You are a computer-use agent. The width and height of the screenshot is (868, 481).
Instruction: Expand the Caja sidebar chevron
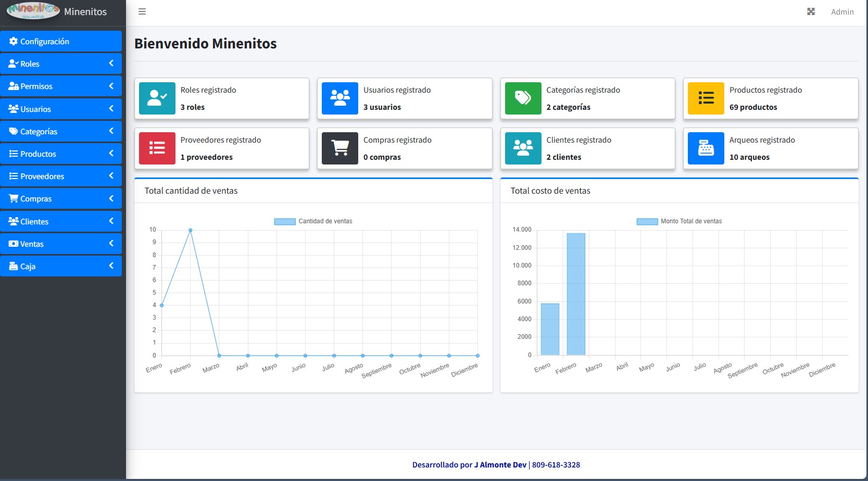111,266
